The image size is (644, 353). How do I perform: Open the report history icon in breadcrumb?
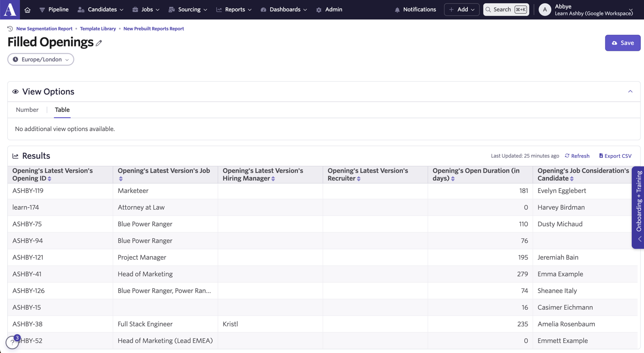(10, 28)
